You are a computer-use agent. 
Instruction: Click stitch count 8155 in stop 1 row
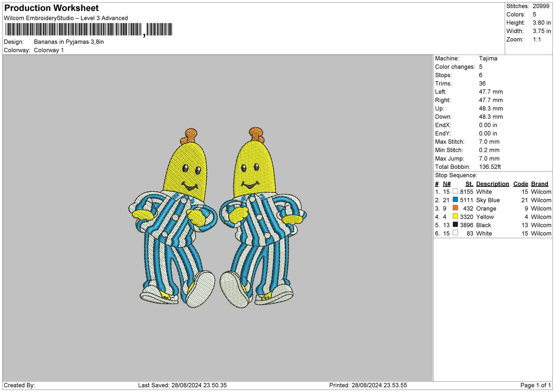coord(467,192)
